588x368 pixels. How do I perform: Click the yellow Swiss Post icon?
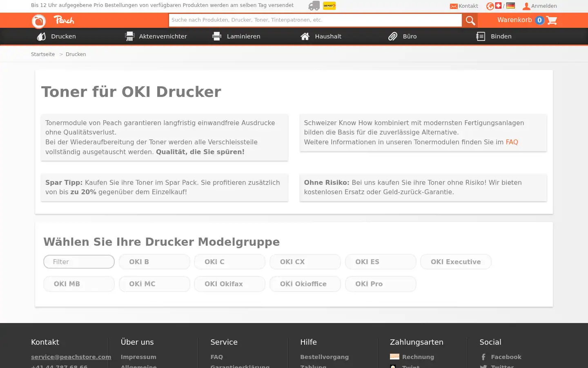pos(329,6)
